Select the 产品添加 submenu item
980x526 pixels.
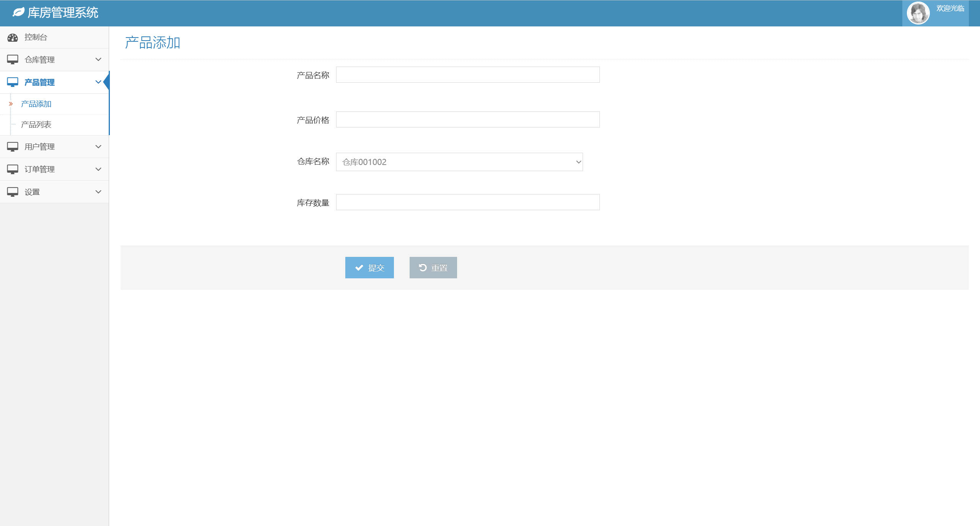click(36, 104)
